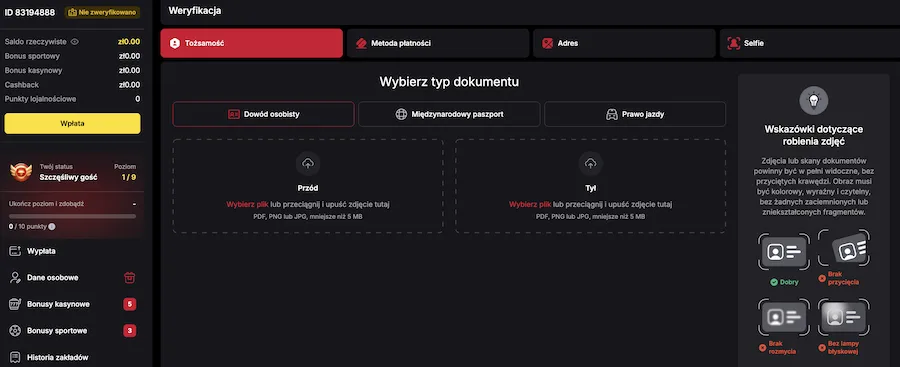Click the Cashback balance row
Screen dimensions: 900x367
click(72, 84)
